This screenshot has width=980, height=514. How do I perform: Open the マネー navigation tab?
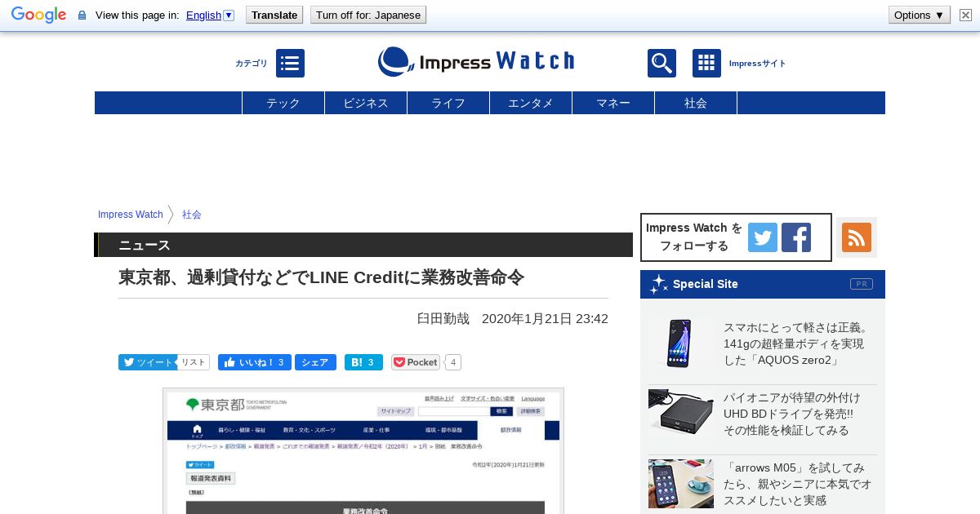coord(613,103)
